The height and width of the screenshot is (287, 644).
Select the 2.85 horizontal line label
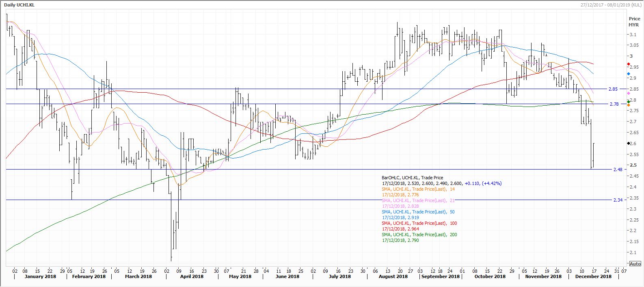[x=613, y=89]
